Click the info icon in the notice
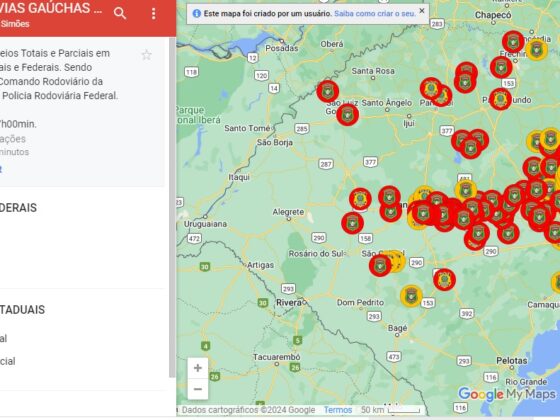The height and width of the screenshot is (420, 560). (196, 14)
